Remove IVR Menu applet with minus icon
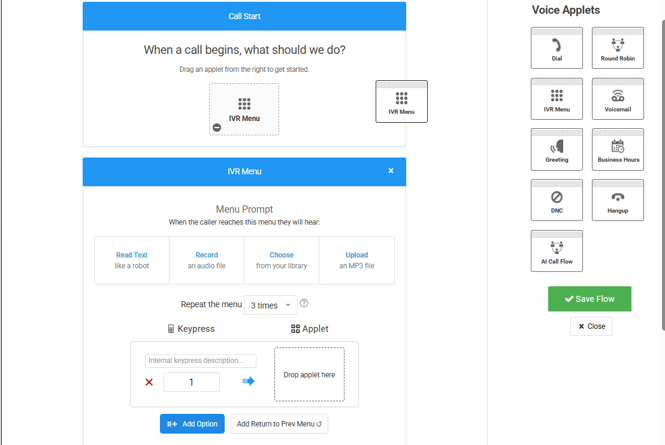The image size is (665, 445). (217, 127)
